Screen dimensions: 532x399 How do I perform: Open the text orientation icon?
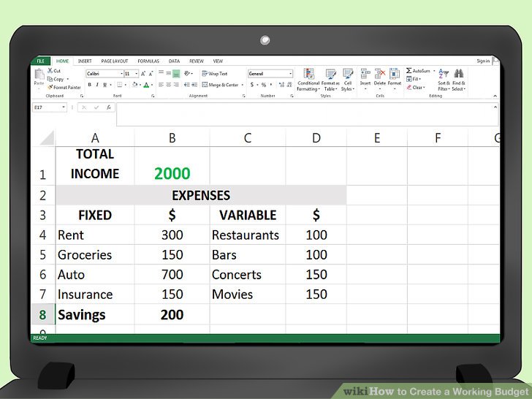pyautogui.click(x=187, y=73)
